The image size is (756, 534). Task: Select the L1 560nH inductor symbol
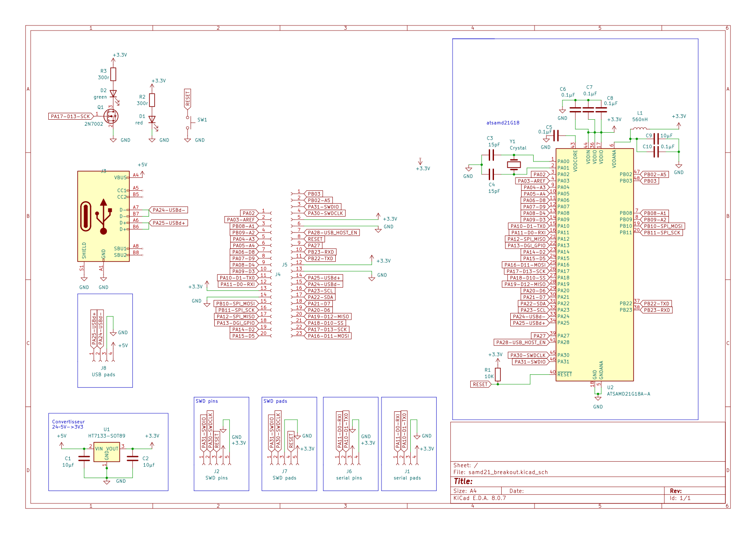[x=640, y=128]
